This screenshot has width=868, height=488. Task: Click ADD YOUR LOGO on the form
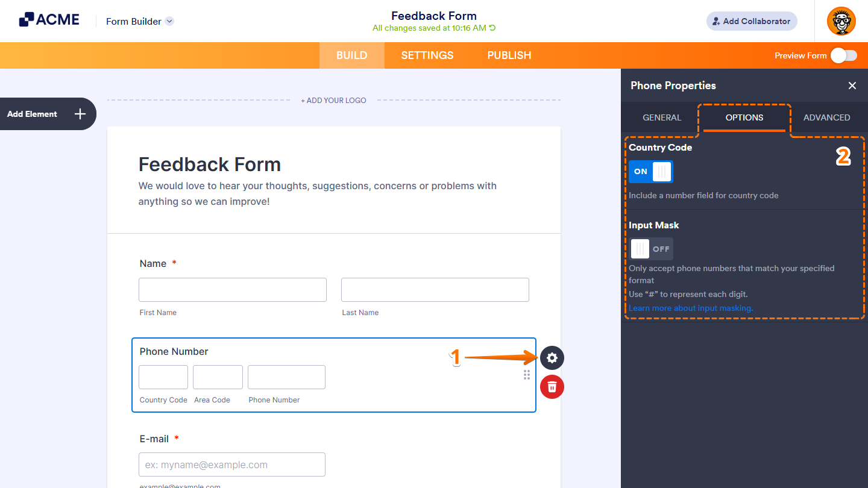pos(333,100)
